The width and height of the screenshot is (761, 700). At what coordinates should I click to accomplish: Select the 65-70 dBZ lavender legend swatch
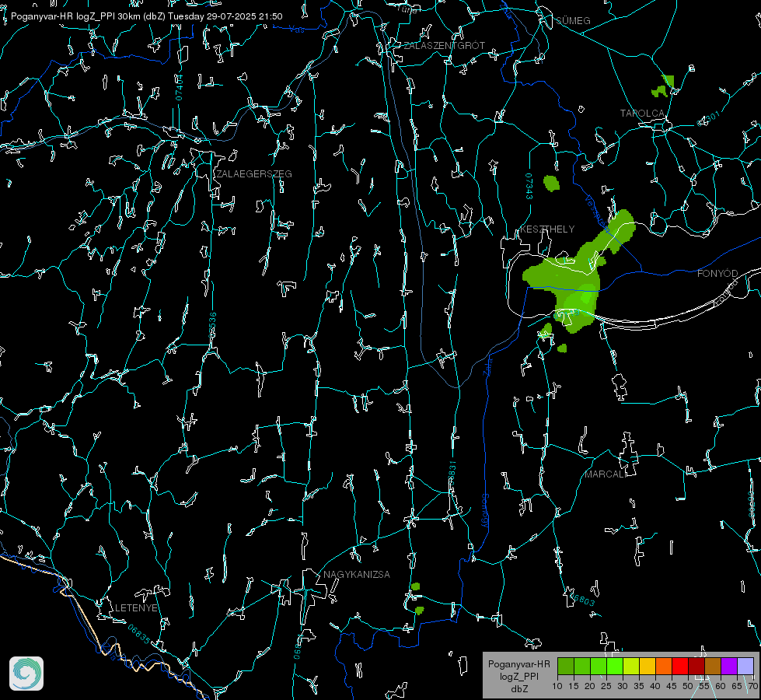[x=745, y=666]
